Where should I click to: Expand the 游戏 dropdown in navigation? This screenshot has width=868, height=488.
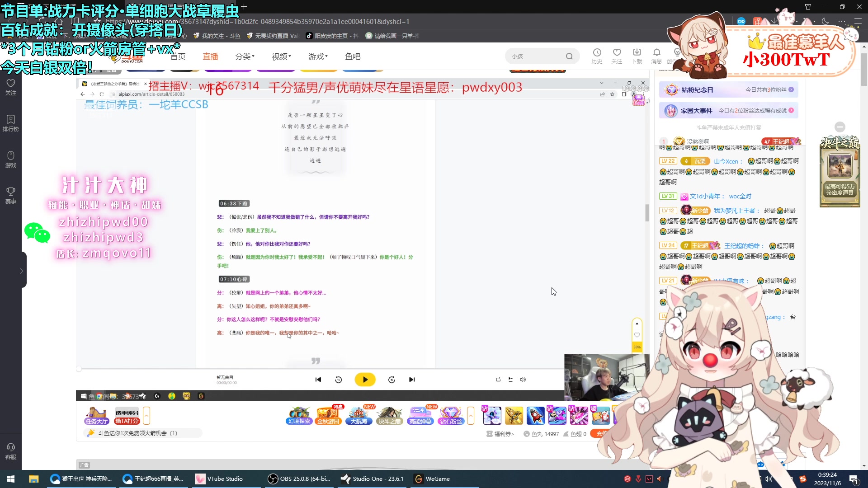[x=318, y=56]
